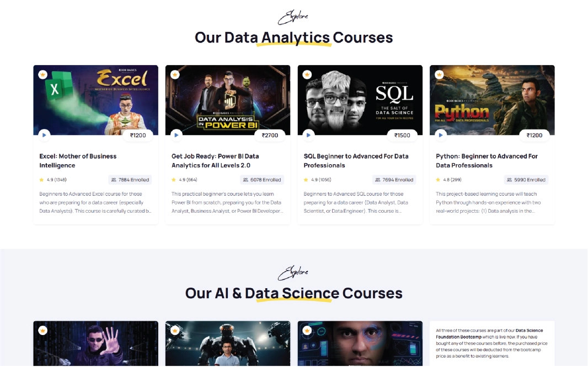Open "Excel: Mother of Business Intelligence" course title
Image resolution: width=588 pixels, height=367 pixels.
coord(77,160)
